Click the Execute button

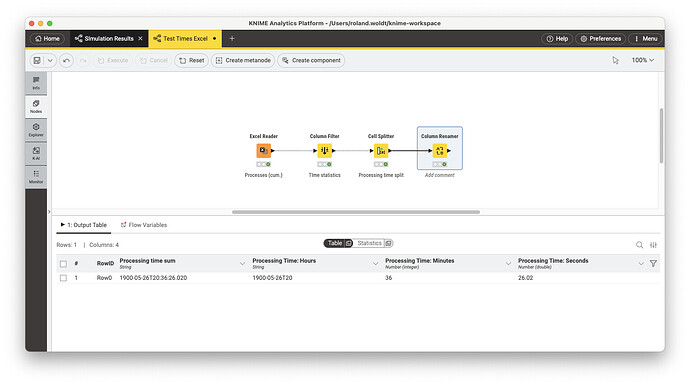(113, 60)
